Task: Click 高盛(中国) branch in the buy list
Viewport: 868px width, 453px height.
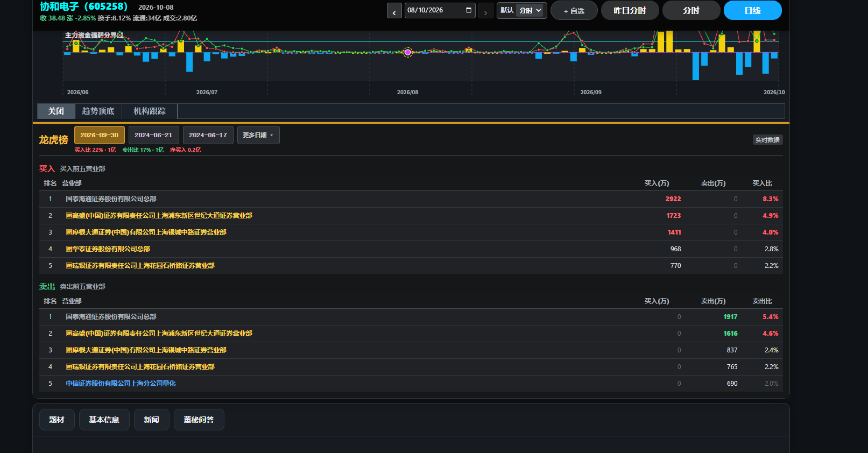Action: (x=159, y=216)
